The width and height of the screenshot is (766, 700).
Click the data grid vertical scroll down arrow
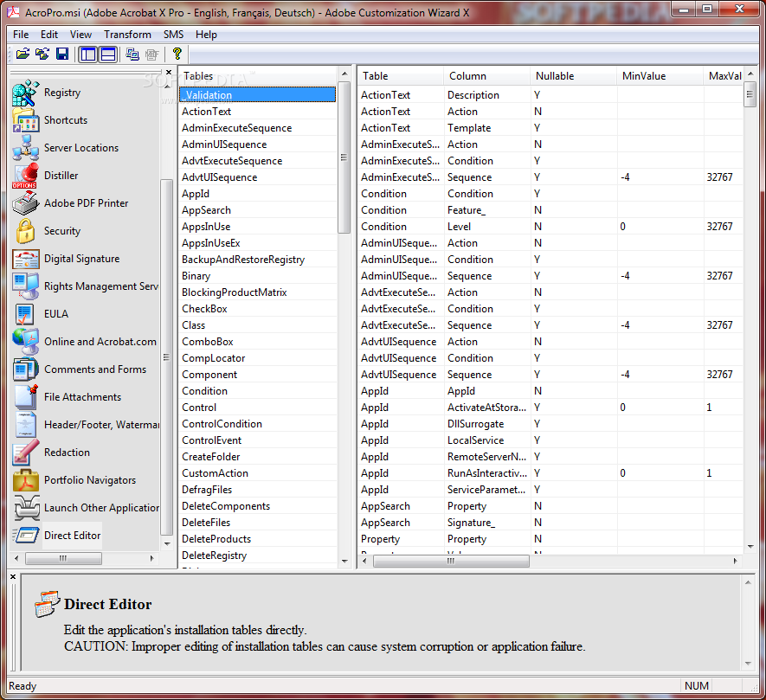750,547
